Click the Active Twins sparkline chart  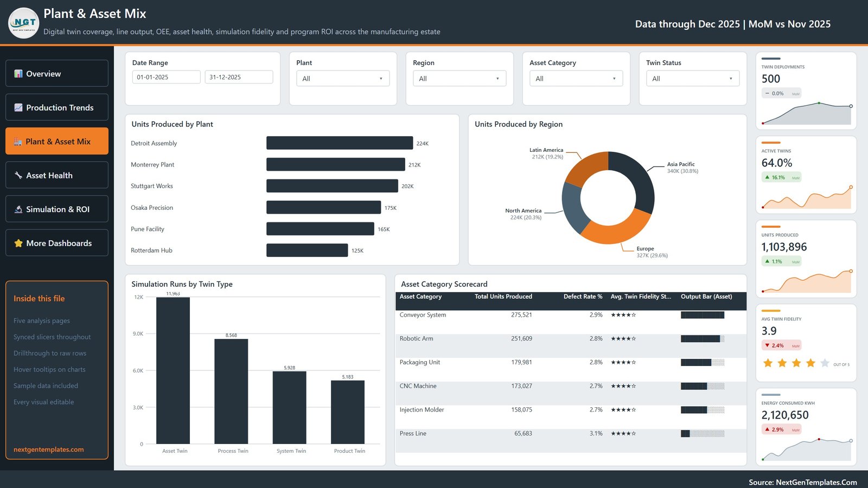click(807, 197)
